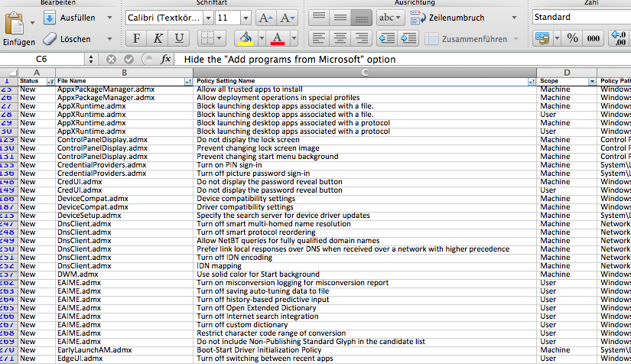Select column C header

point(365,73)
